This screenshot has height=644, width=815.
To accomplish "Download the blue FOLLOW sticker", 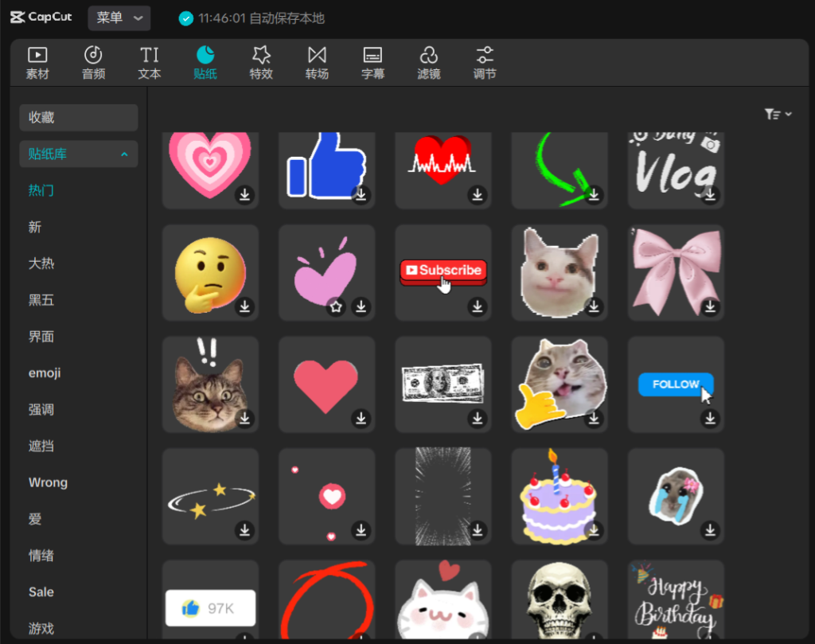I will 710,418.
